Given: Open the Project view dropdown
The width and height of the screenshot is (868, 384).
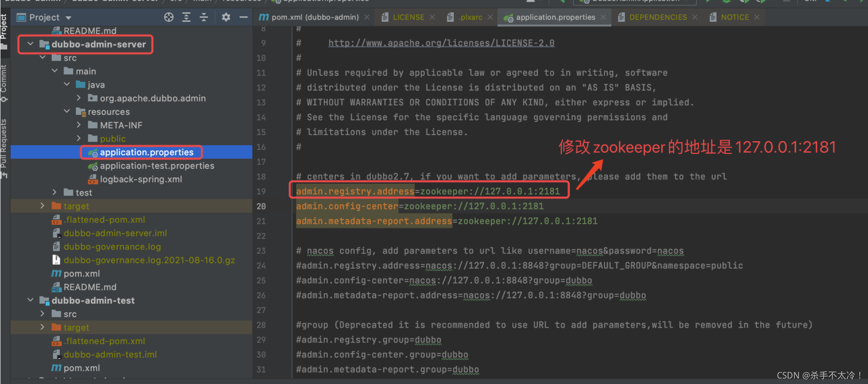Looking at the screenshot, I should [x=68, y=18].
